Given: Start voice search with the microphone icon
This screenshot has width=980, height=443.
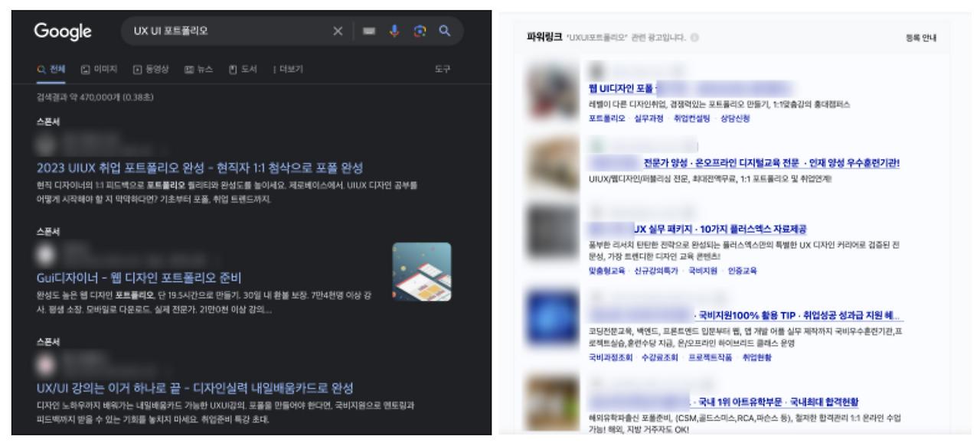Looking at the screenshot, I should click(394, 31).
